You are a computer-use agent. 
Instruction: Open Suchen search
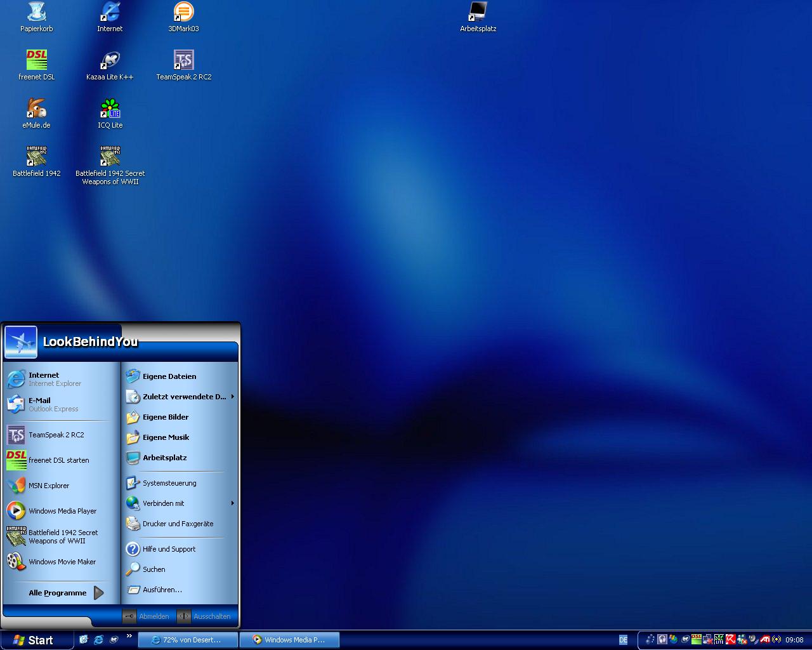tap(180, 569)
